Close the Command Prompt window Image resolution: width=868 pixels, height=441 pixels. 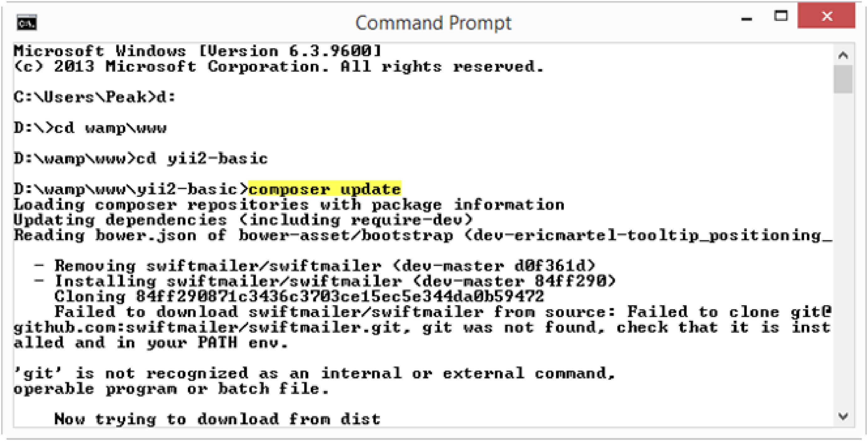click(x=826, y=16)
